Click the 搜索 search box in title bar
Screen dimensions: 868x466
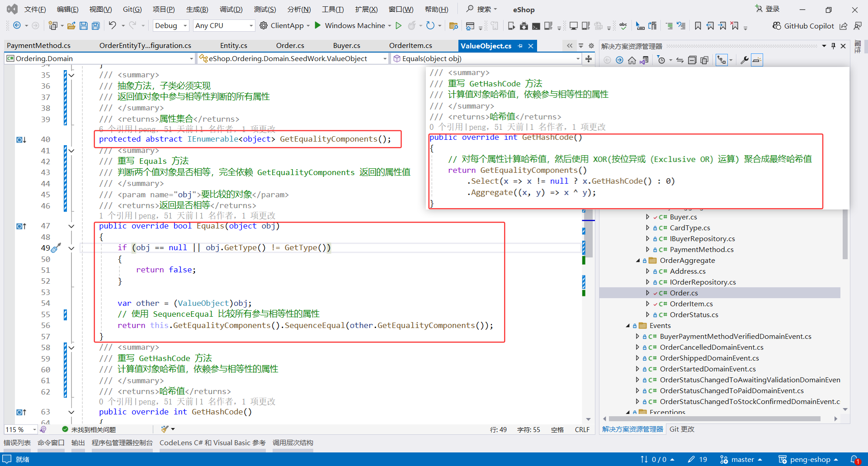[x=482, y=9]
